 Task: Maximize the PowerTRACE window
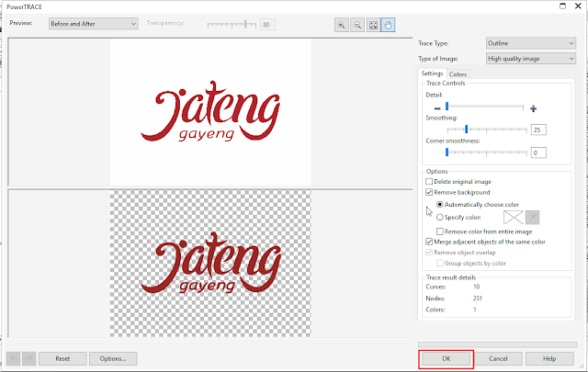point(562,6)
